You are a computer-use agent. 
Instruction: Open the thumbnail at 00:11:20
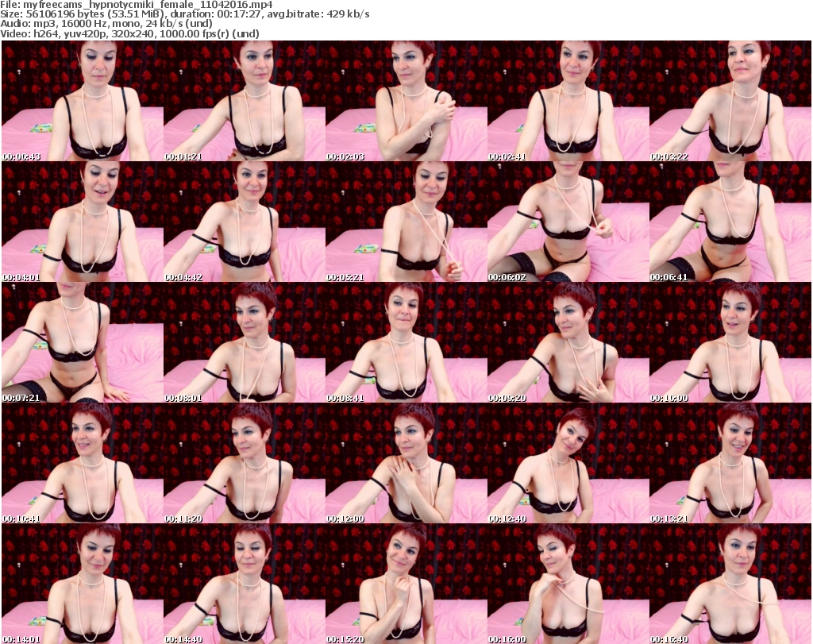click(245, 463)
